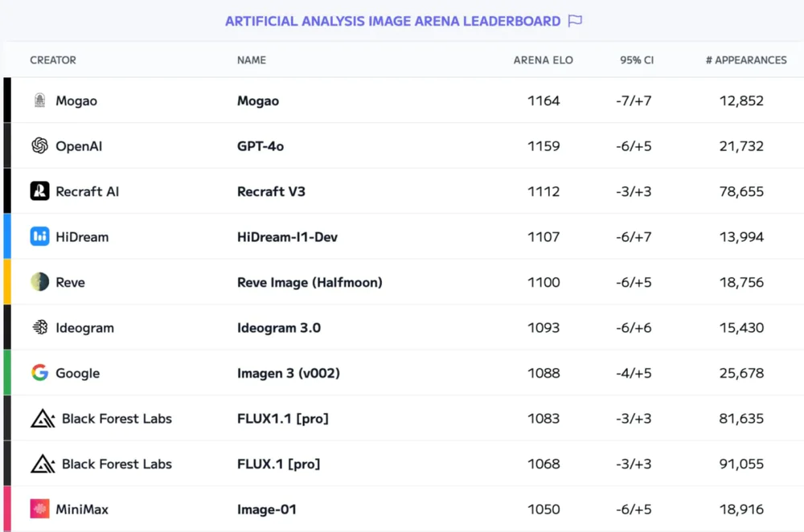
Task: Select the Reve Image (Halfmoon) model name
Action: pos(310,282)
